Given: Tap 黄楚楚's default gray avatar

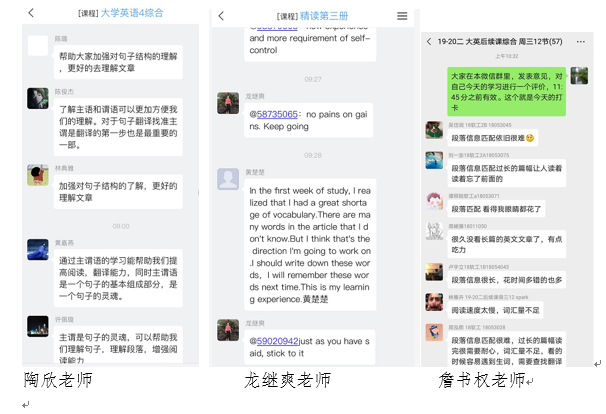Looking at the screenshot, I should click(228, 179).
